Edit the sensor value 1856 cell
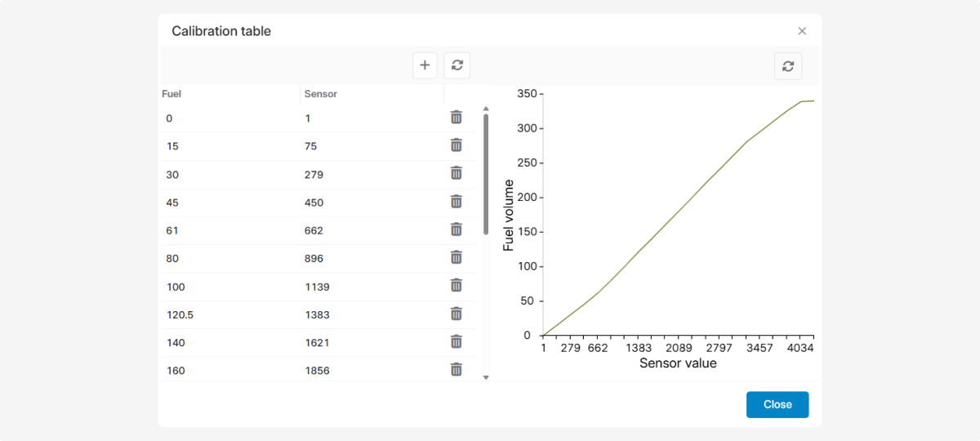The width and height of the screenshot is (980, 441). pos(318,371)
